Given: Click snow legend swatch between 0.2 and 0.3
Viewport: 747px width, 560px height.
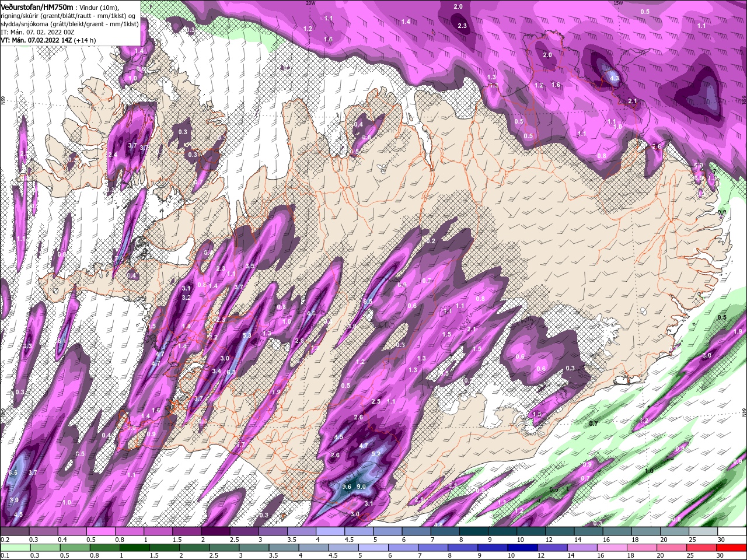Looking at the screenshot, I should pyautogui.click(x=15, y=531).
